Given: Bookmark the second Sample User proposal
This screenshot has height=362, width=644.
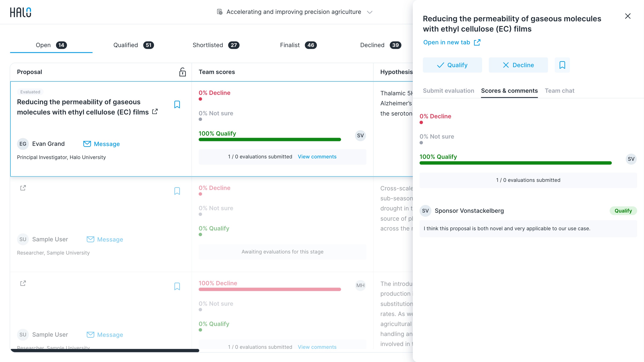Looking at the screenshot, I should point(177,191).
